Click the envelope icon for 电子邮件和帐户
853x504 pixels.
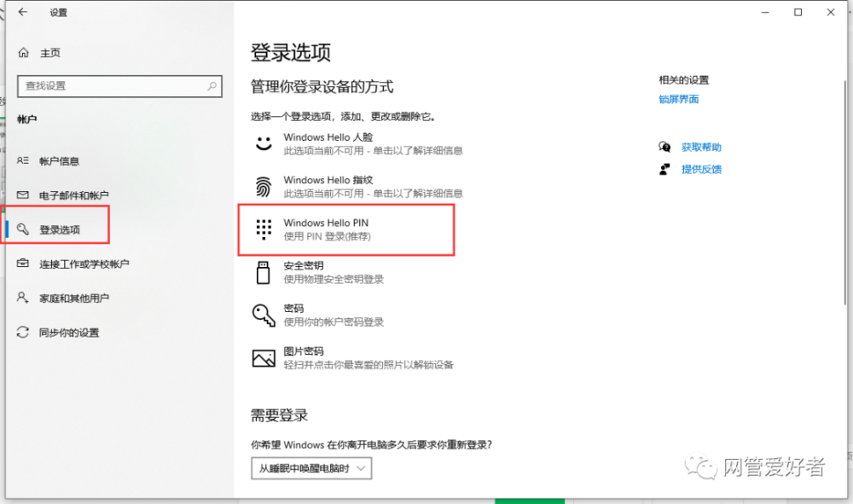tap(23, 194)
